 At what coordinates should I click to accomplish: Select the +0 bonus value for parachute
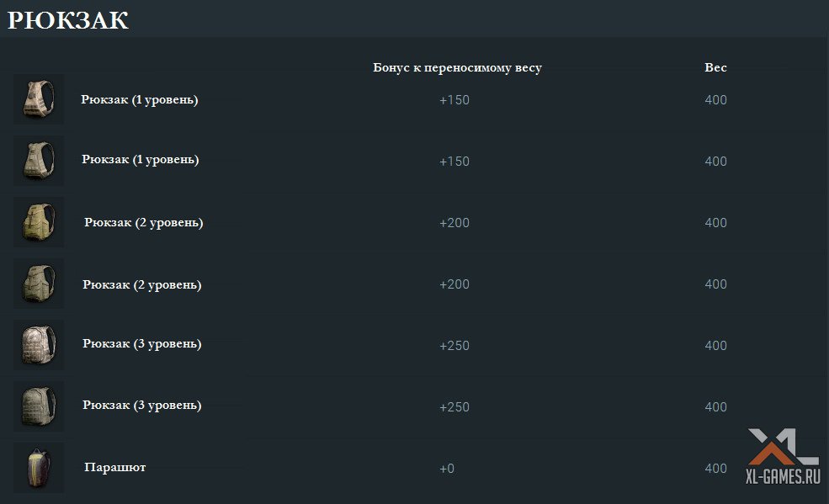447,469
